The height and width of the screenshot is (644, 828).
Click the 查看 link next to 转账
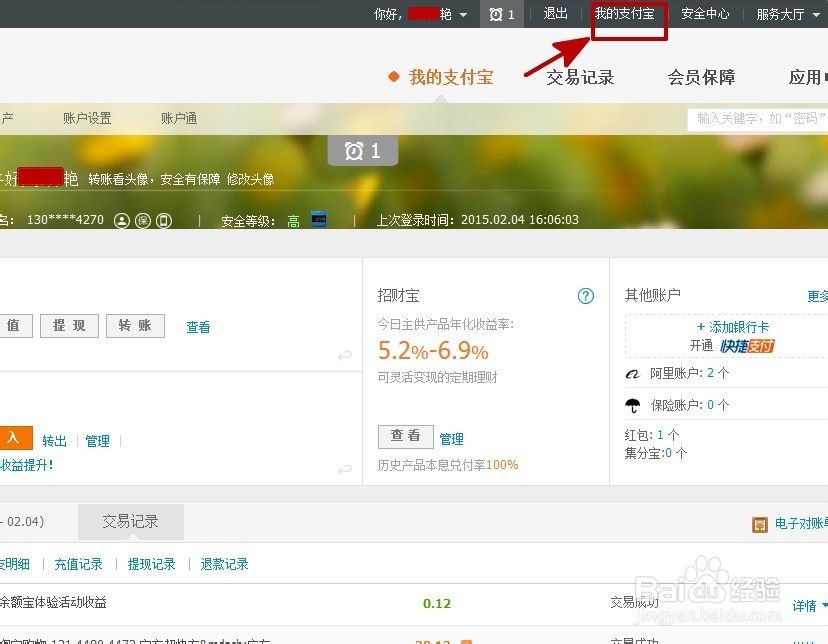[198, 327]
